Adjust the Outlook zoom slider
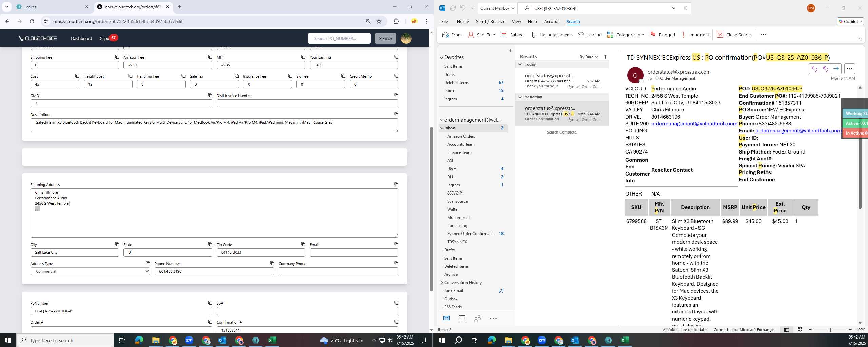Image resolution: width=868 pixels, height=347 pixels. 830,330
